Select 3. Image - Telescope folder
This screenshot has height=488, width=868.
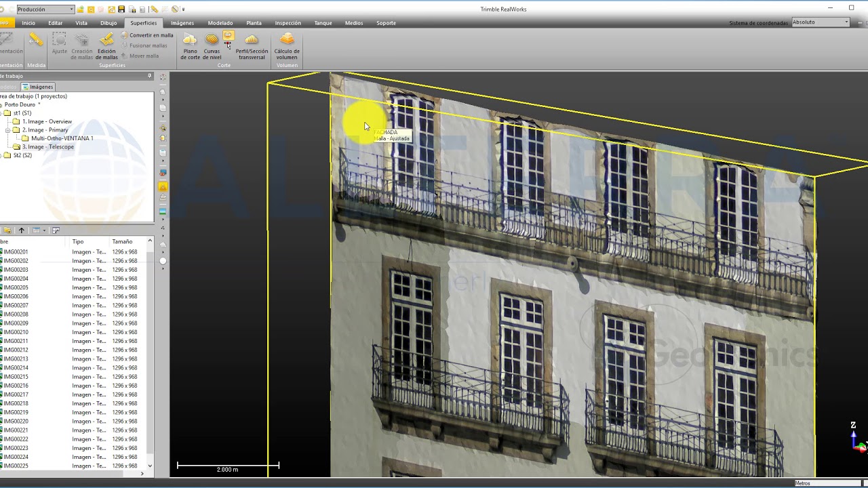coord(47,147)
